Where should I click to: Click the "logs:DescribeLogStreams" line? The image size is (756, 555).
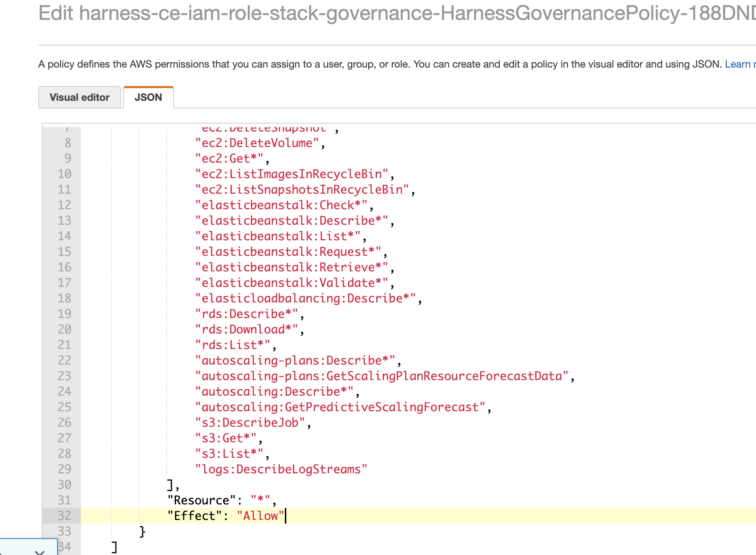[x=281, y=469]
